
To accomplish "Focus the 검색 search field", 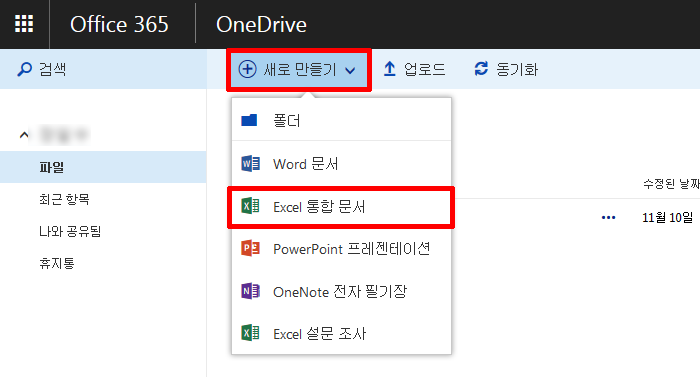I will (103, 69).
